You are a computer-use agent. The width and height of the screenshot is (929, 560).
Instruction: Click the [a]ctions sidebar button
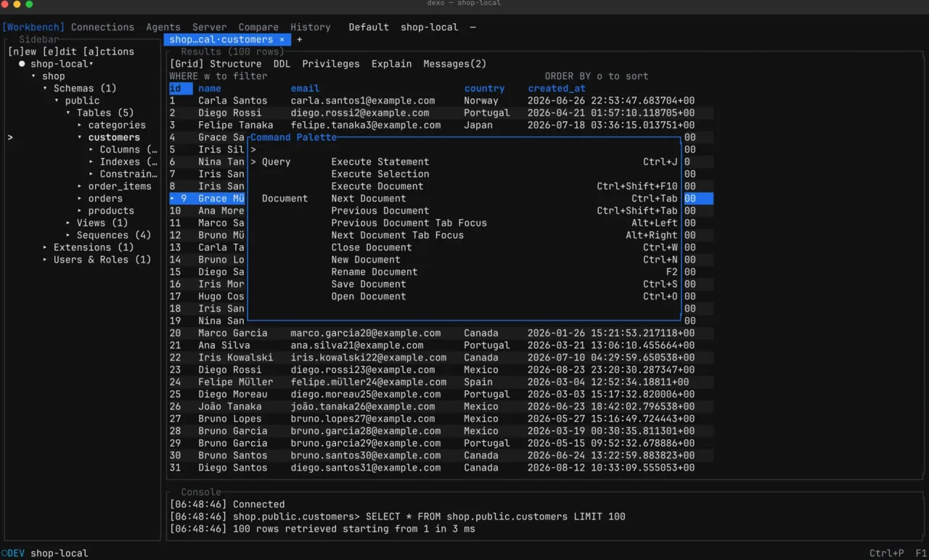coord(108,52)
